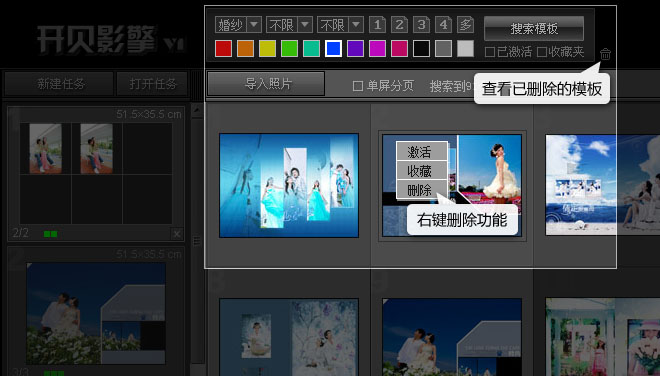Pick the green color swatch
Viewport: 660px width, 376px height.
click(289, 49)
